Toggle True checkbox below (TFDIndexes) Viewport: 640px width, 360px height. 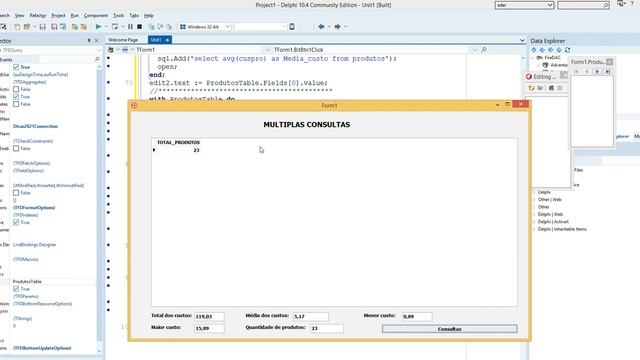(x=16, y=222)
